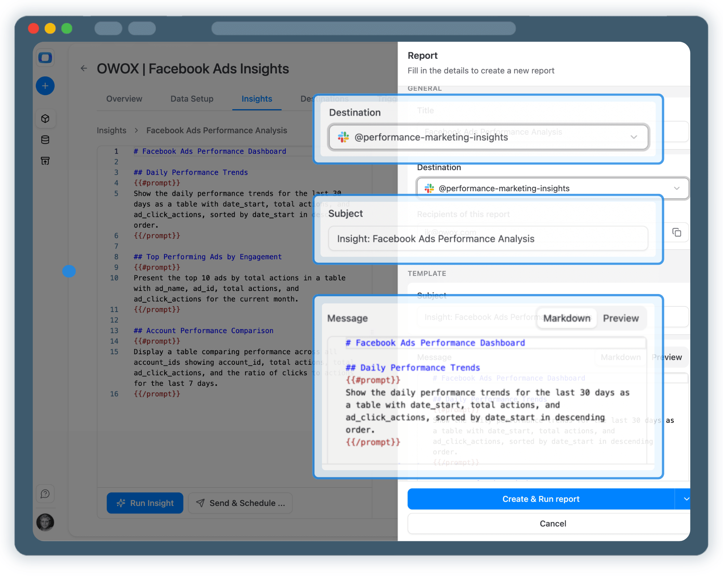Click the OWOX logo at sidebar top
The image size is (723, 588).
click(45, 58)
